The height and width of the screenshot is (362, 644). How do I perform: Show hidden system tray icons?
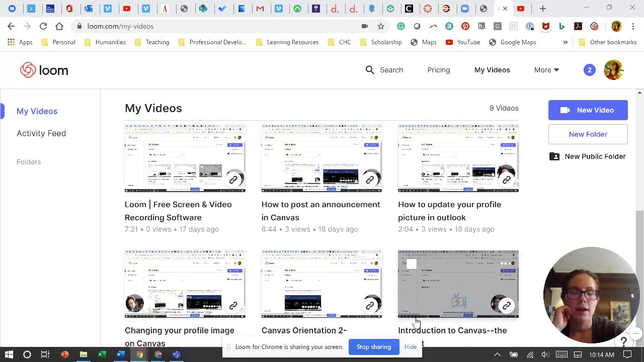click(497, 354)
